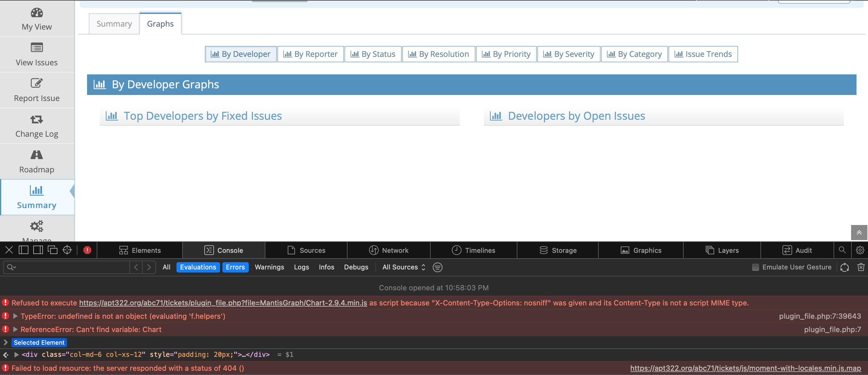This screenshot has height=375, width=868.
Task: Dock inspector to the left side
Action: tap(23, 250)
